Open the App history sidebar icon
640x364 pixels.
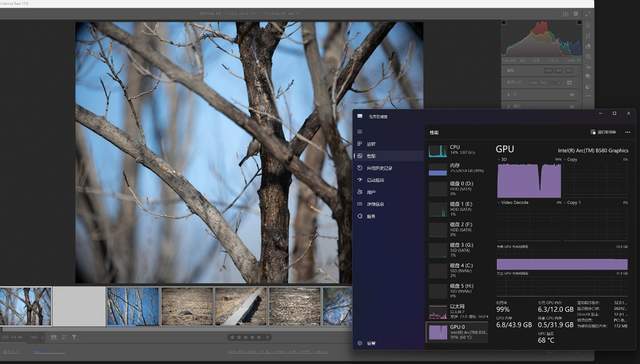click(x=360, y=168)
